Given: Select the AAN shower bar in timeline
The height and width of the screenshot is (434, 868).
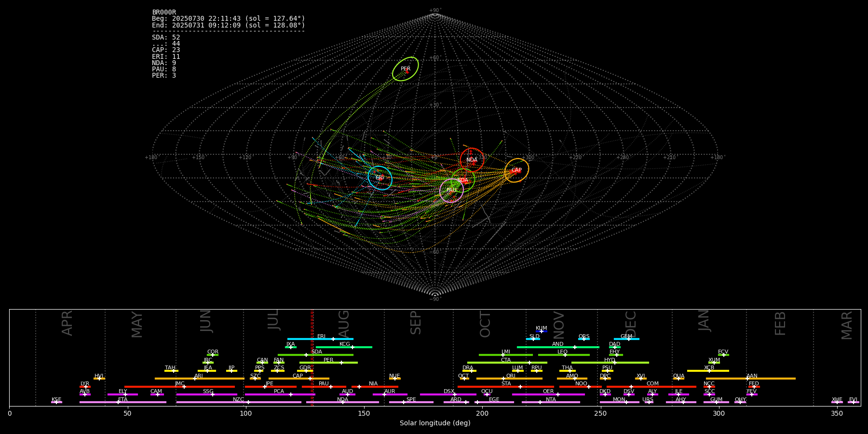Looking at the screenshot, I should (x=751, y=379).
